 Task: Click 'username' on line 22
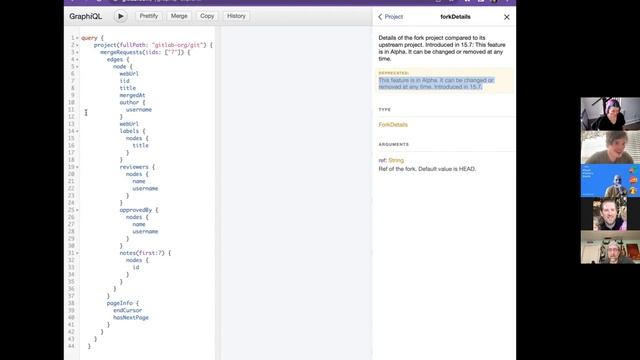(145, 189)
